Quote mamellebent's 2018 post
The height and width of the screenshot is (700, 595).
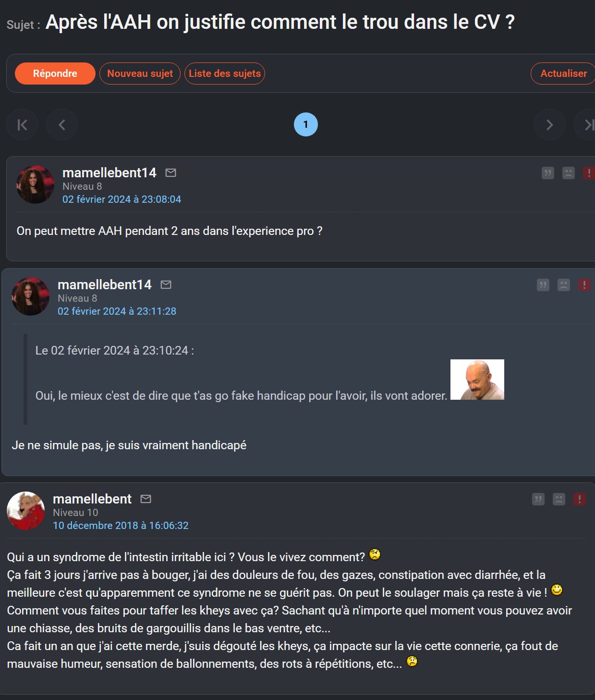[538, 499]
